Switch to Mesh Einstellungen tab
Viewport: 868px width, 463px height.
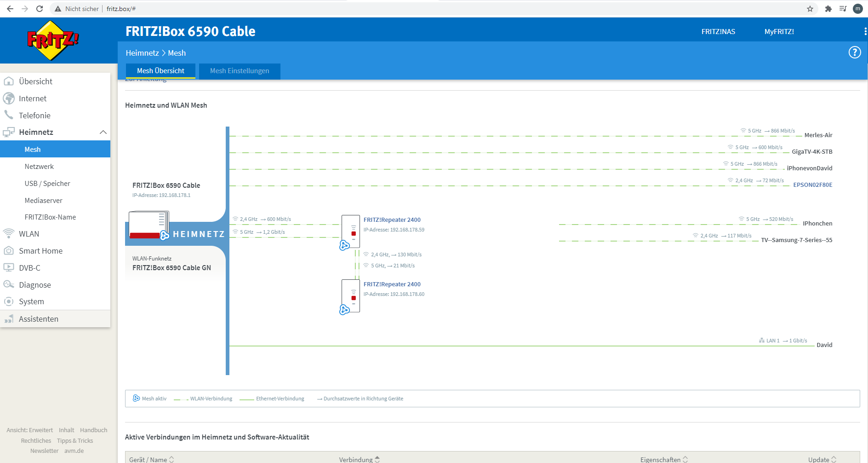click(x=240, y=71)
